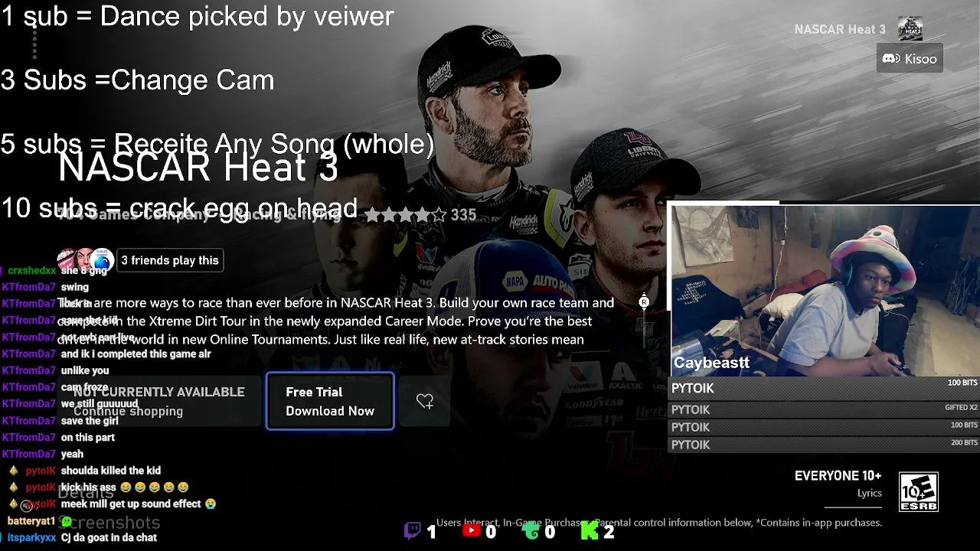Open the ESRB 10+ rating badge

coord(918,492)
